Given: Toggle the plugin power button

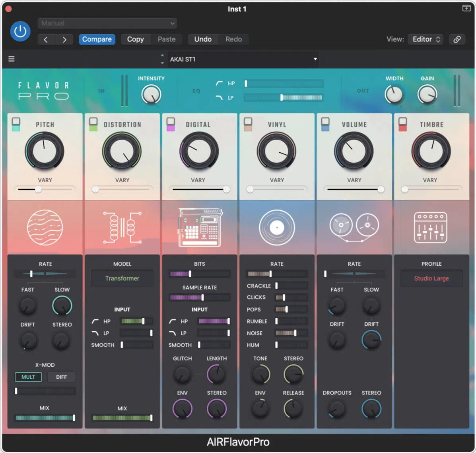Looking at the screenshot, I should click(20, 31).
